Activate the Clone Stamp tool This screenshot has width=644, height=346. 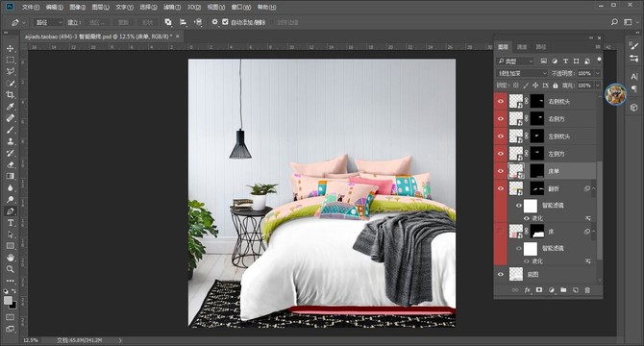click(11, 141)
